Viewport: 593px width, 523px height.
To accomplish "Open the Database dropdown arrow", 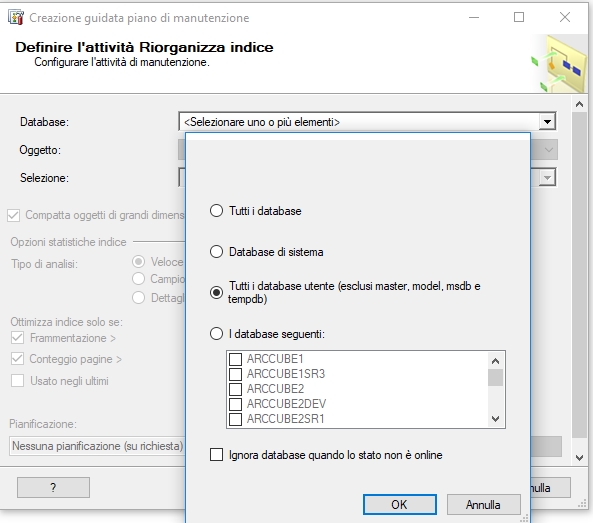I will click(547, 122).
